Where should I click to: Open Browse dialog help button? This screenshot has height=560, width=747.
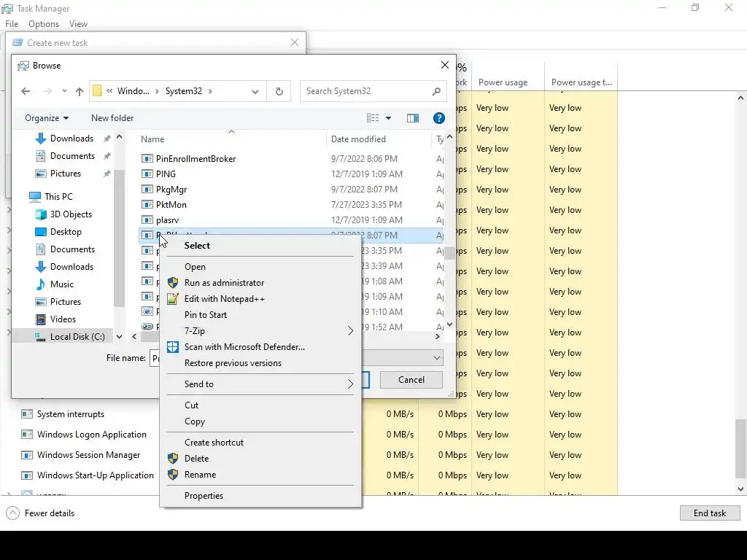[438, 118]
